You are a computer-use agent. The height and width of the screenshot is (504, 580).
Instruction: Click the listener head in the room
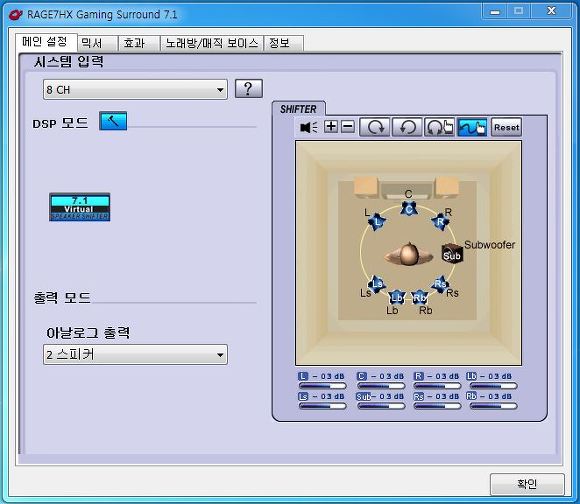(408, 254)
